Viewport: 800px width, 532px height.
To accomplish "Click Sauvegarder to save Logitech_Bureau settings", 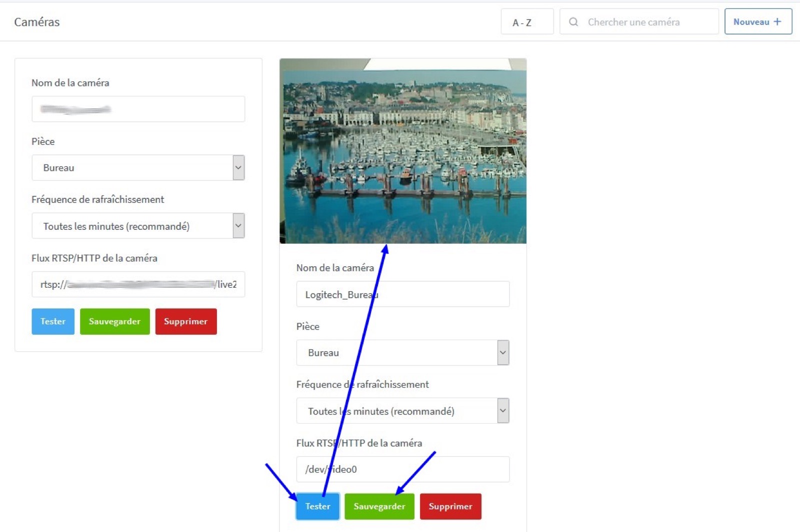I will point(379,506).
